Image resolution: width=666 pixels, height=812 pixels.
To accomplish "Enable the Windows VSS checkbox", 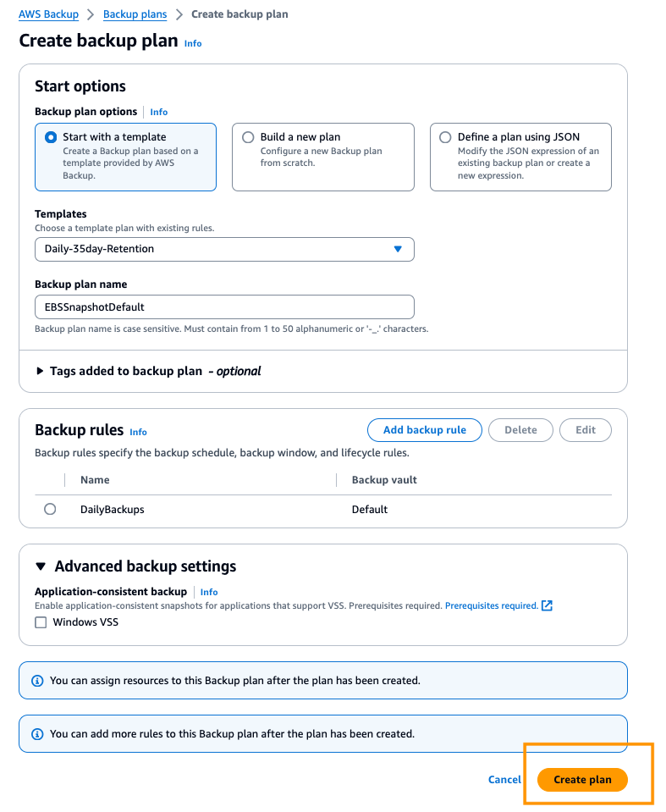I will [41, 622].
